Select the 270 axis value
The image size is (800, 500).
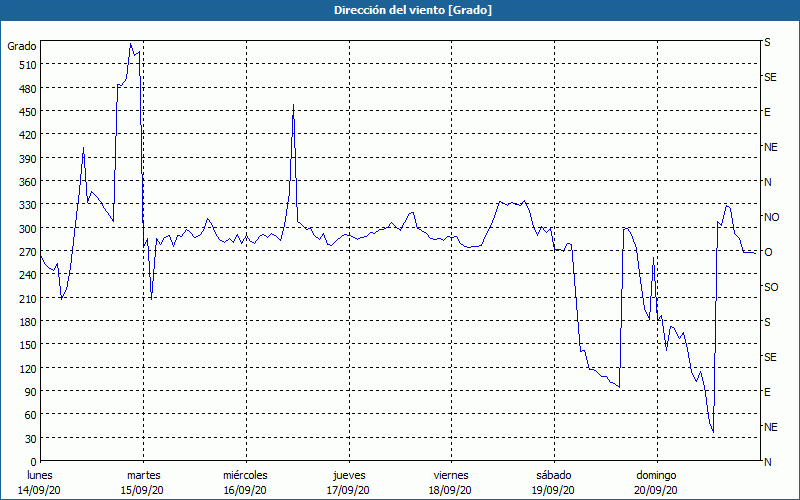pos(28,252)
